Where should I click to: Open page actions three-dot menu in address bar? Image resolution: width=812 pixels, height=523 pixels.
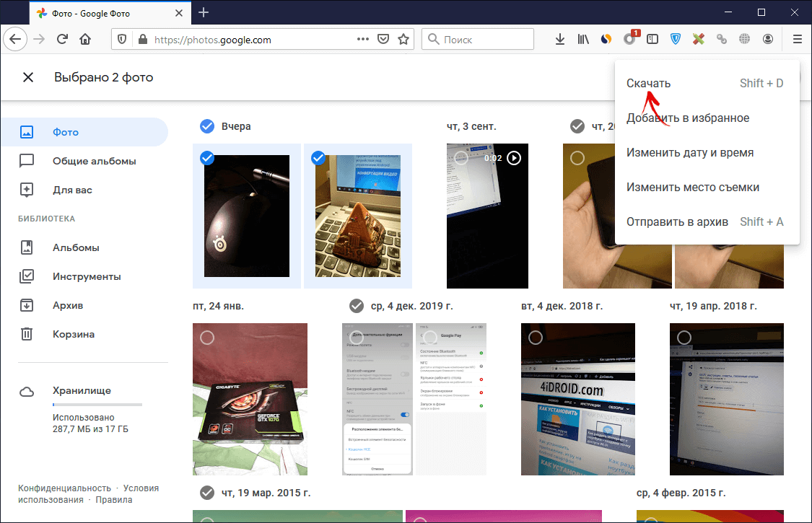tap(363, 40)
